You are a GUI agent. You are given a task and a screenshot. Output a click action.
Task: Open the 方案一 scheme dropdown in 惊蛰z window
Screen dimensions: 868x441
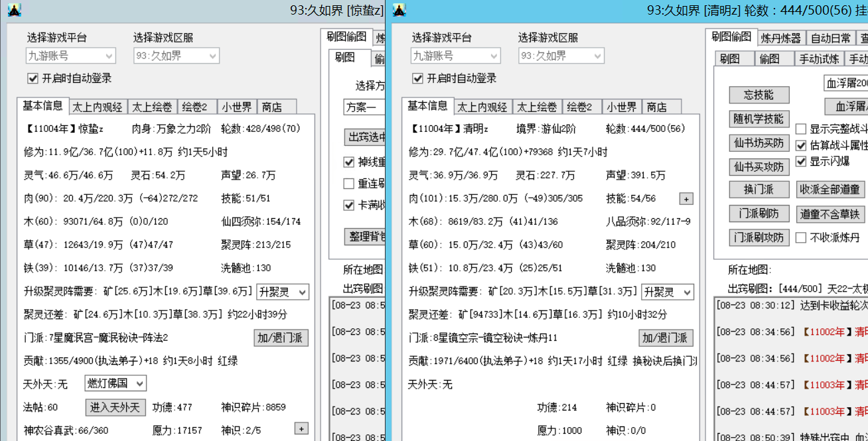point(364,107)
